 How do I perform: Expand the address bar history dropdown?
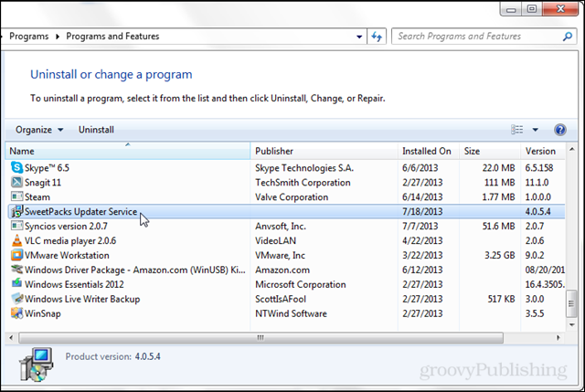click(x=359, y=37)
